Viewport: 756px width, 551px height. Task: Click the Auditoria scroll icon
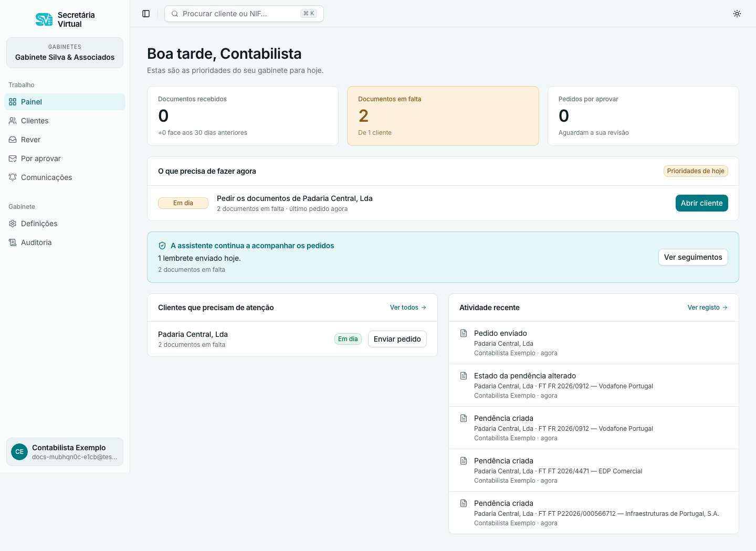[13, 242]
